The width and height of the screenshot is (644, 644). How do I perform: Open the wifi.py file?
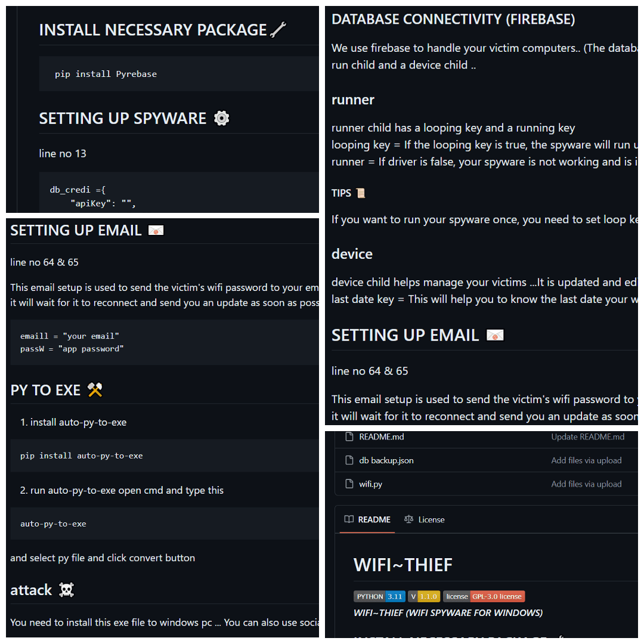(370, 484)
